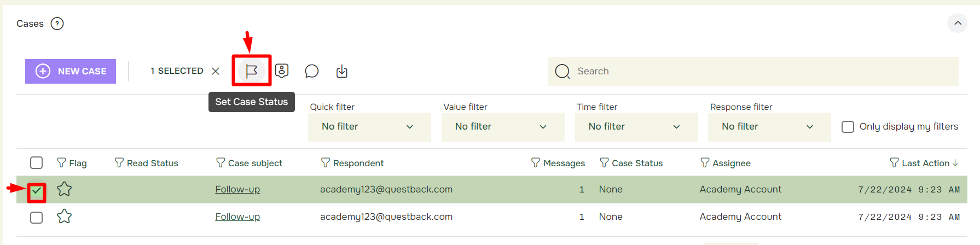
Task: Click the Case Status column filter funnel
Action: [604, 163]
